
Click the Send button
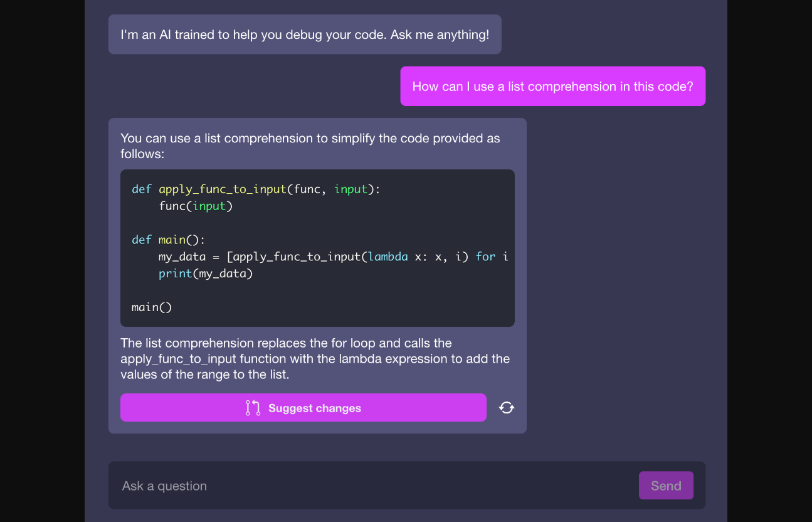pyautogui.click(x=666, y=486)
